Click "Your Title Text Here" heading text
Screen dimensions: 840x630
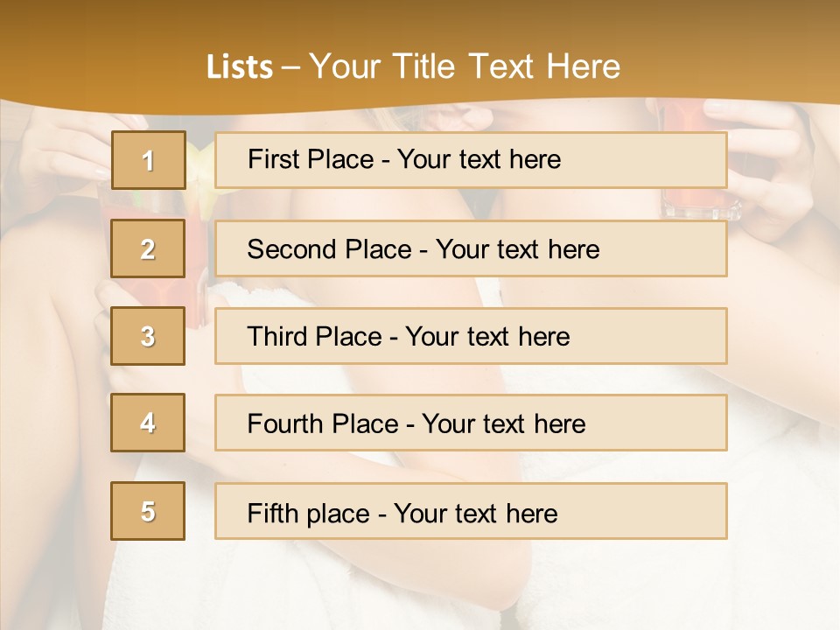(465, 66)
